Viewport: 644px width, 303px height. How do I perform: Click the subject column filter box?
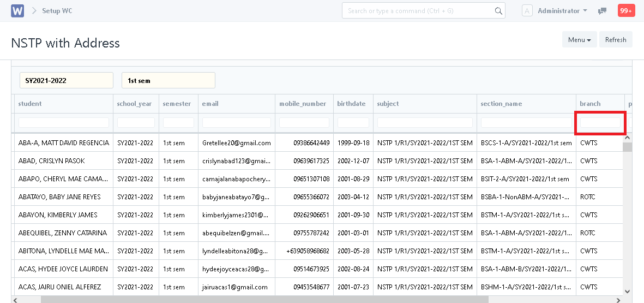425,122
